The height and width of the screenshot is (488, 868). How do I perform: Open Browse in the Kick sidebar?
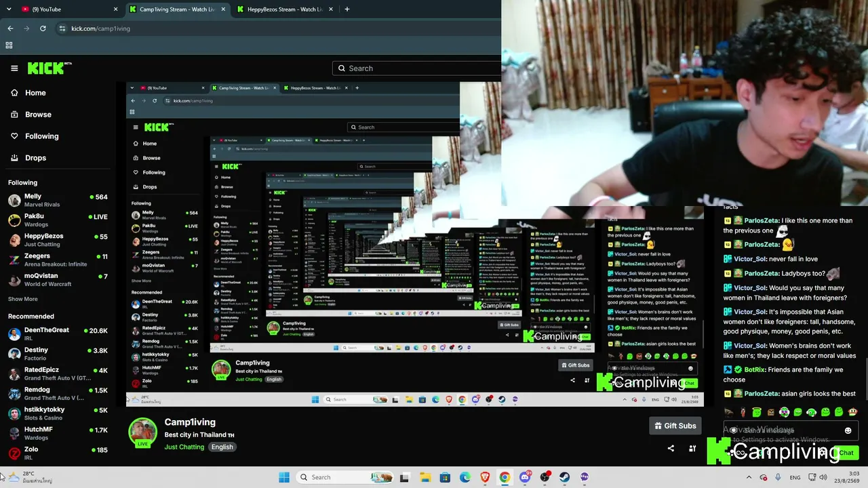click(31, 115)
